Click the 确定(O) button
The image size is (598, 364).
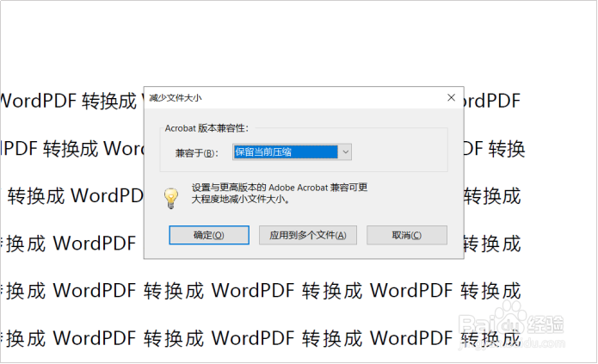(x=209, y=235)
